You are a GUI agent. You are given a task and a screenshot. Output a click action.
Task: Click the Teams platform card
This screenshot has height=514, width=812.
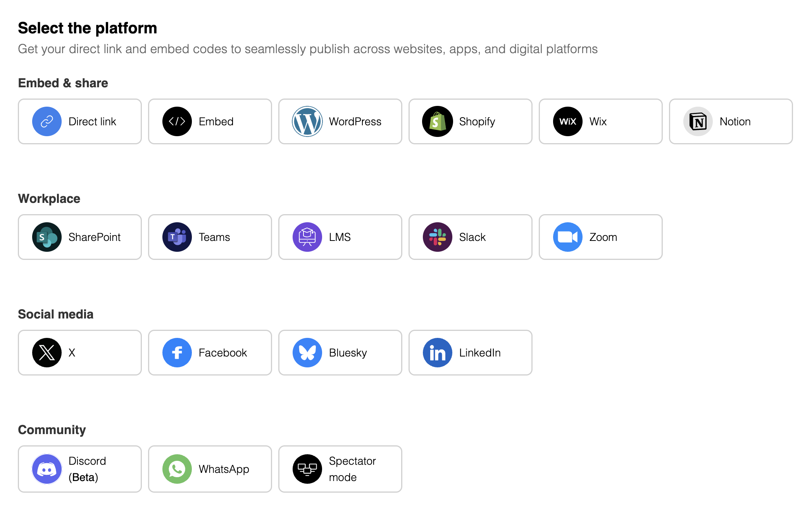[x=210, y=237]
